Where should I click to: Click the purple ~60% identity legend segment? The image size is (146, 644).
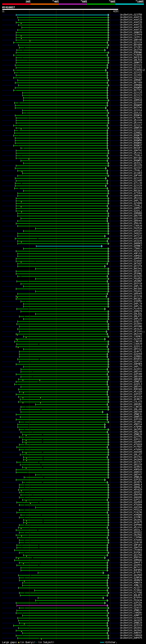click(x=73, y=4)
